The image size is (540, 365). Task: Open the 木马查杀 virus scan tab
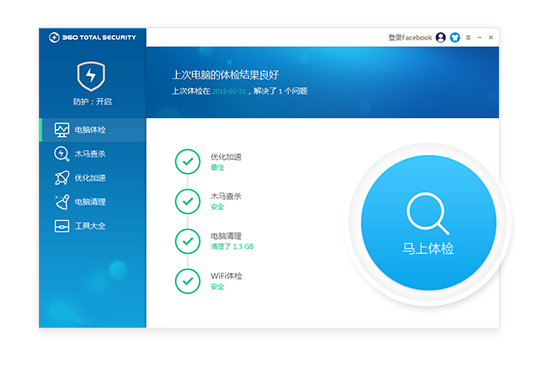[93, 154]
